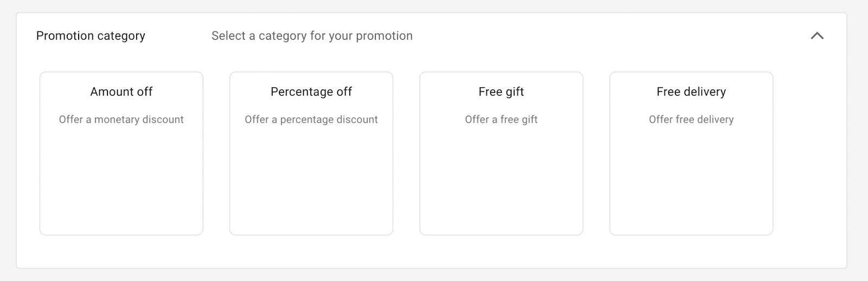
Task: Click "Select a category for your promotion" text
Action: 312,36
